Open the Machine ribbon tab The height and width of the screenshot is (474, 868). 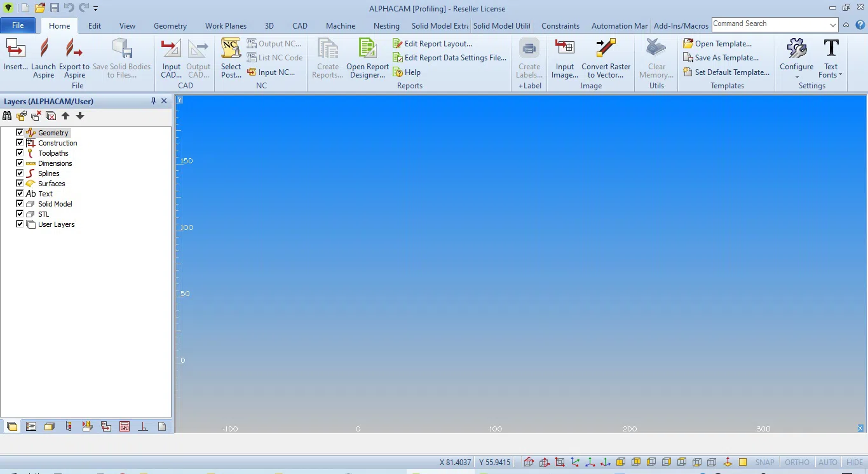click(341, 26)
